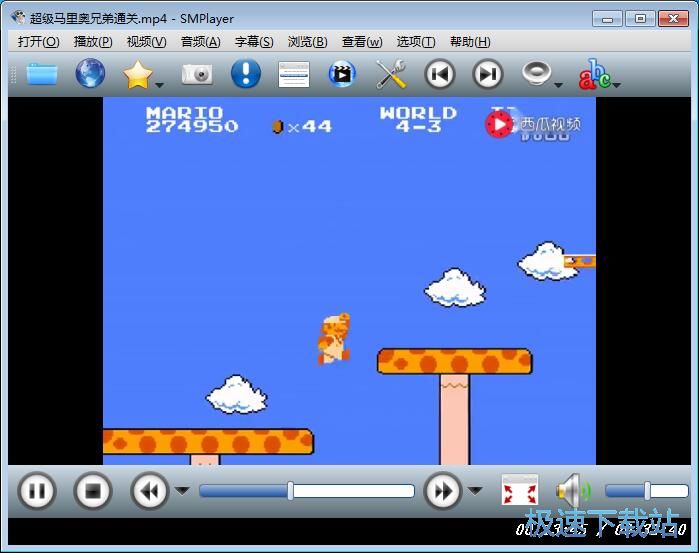Jump to previous file in the toolbar
Viewport: 699px width, 553px height.
[440, 74]
